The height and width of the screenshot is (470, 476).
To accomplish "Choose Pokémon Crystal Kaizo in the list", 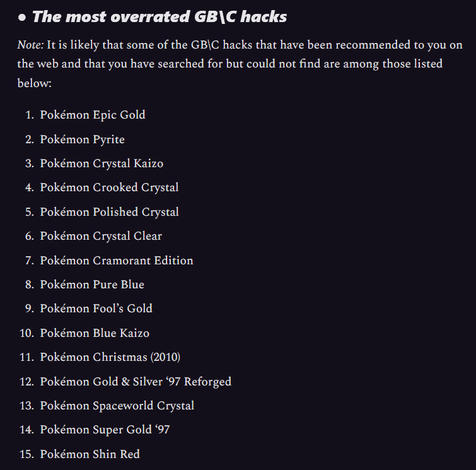I will [x=102, y=163].
